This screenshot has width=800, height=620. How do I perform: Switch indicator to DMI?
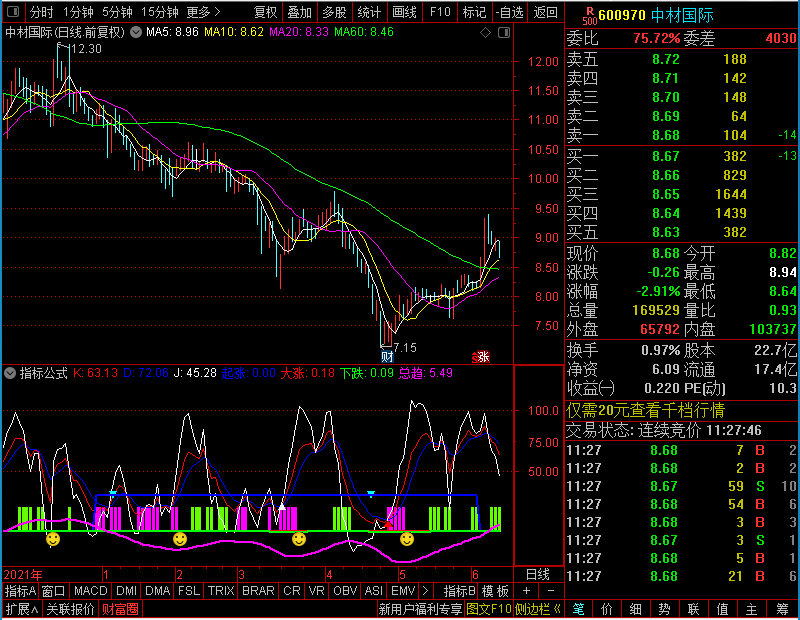point(126,591)
